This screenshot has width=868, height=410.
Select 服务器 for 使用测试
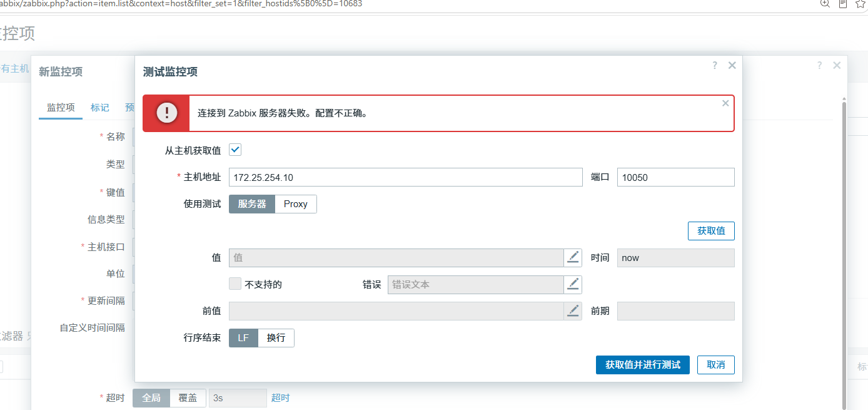[x=252, y=204]
